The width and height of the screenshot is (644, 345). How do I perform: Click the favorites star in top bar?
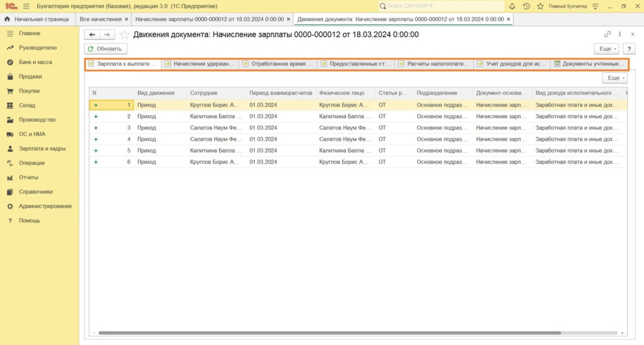[x=539, y=6]
